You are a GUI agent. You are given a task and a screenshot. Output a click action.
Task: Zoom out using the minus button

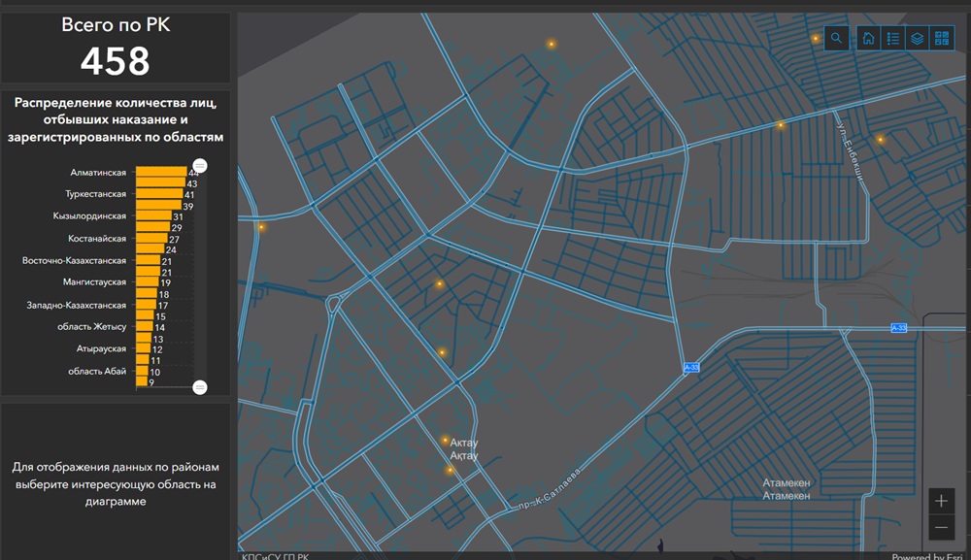(941, 527)
